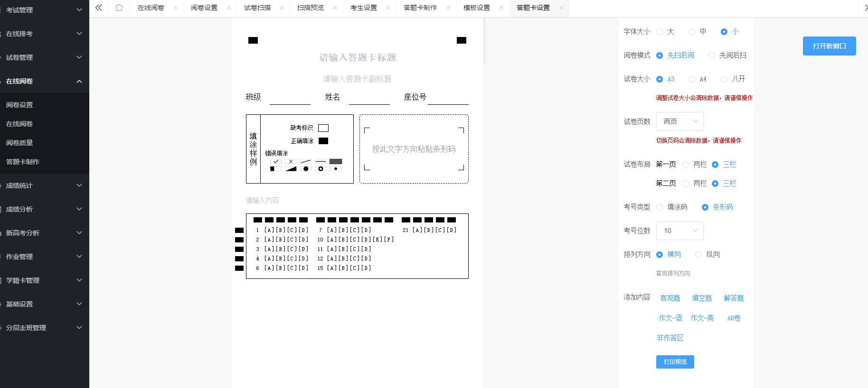Add 解答题 section
868x388 pixels.
734,298
